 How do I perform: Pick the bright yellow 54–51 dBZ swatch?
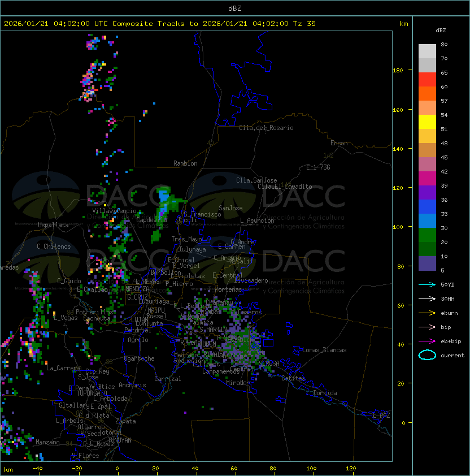point(427,122)
